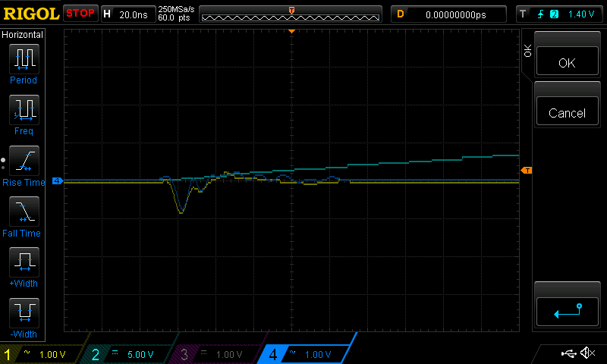
Task: Click the trigger T 1.40 V readout
Action: click(559, 14)
